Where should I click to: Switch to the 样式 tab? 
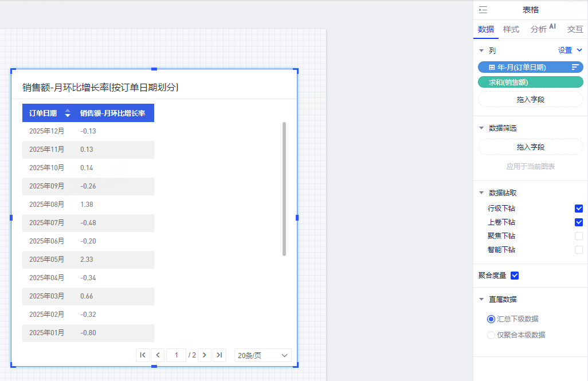511,29
